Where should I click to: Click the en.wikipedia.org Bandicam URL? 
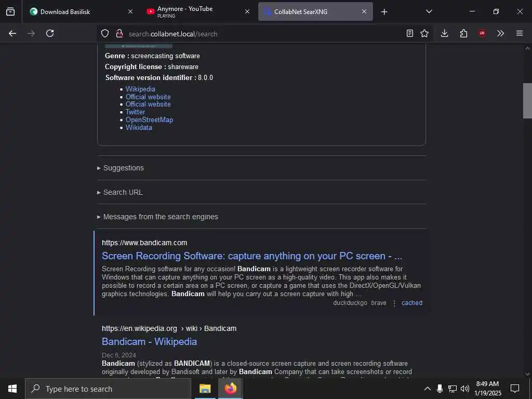coord(169,328)
